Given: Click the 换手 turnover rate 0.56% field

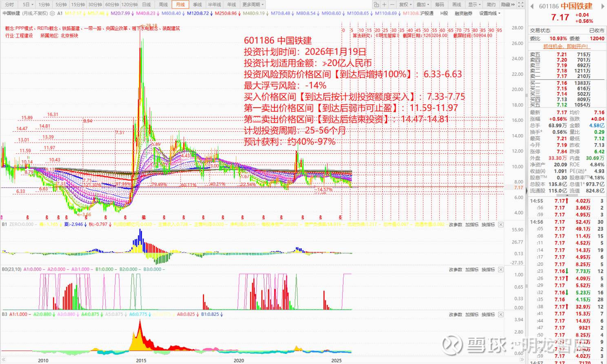Looking at the screenshot, I should tap(548, 132).
